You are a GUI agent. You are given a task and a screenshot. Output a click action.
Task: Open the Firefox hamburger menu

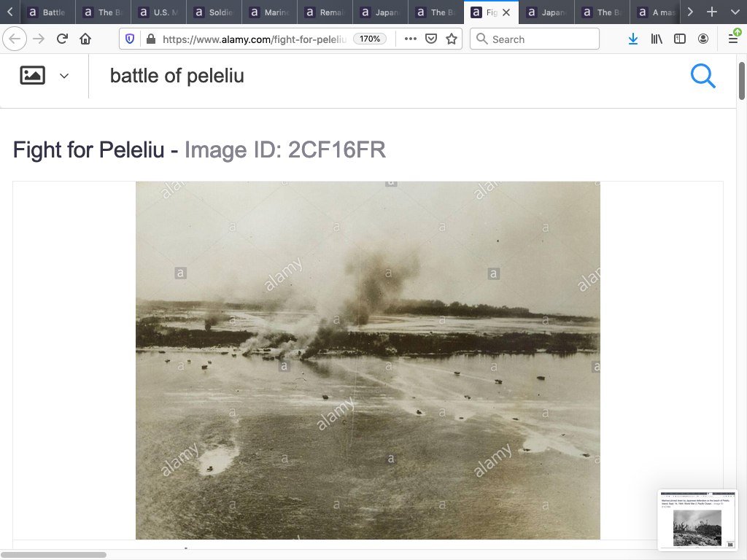pos(733,39)
